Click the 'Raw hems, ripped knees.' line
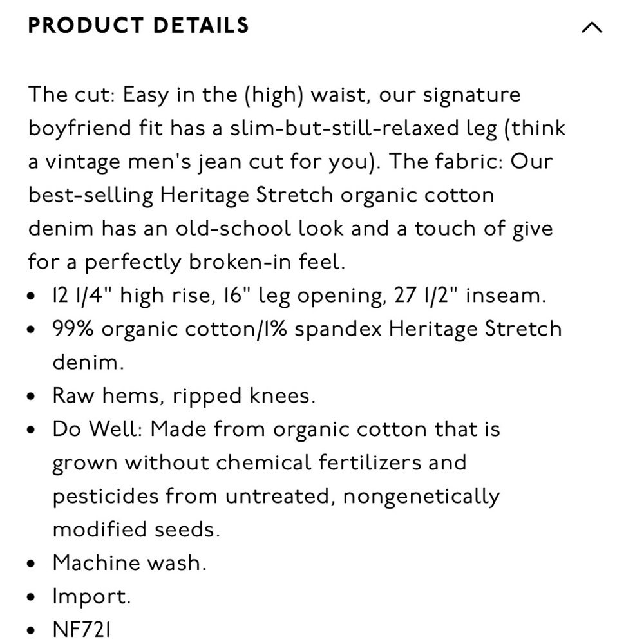The image size is (644, 644). coord(184,396)
